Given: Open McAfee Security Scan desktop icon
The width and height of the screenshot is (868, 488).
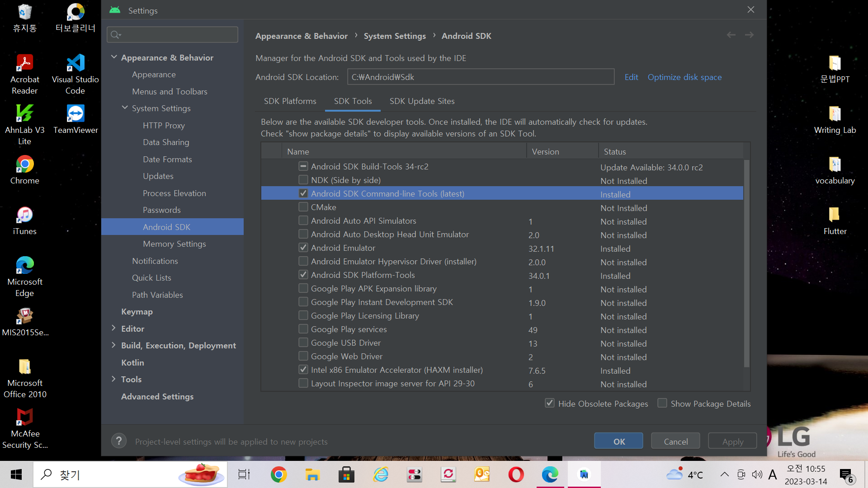Looking at the screenshot, I should (x=25, y=429).
